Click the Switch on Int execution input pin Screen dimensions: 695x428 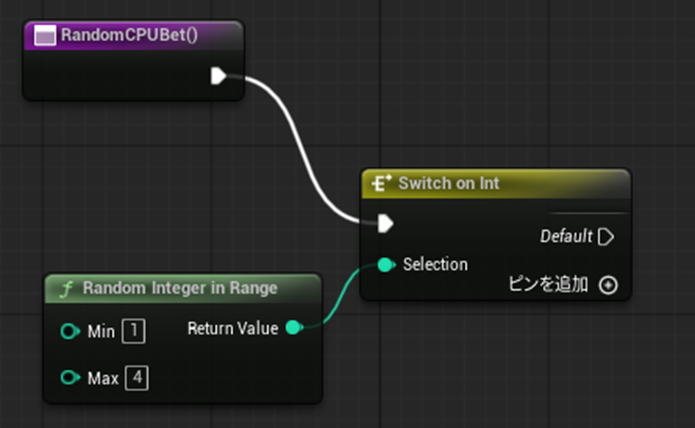(x=386, y=222)
